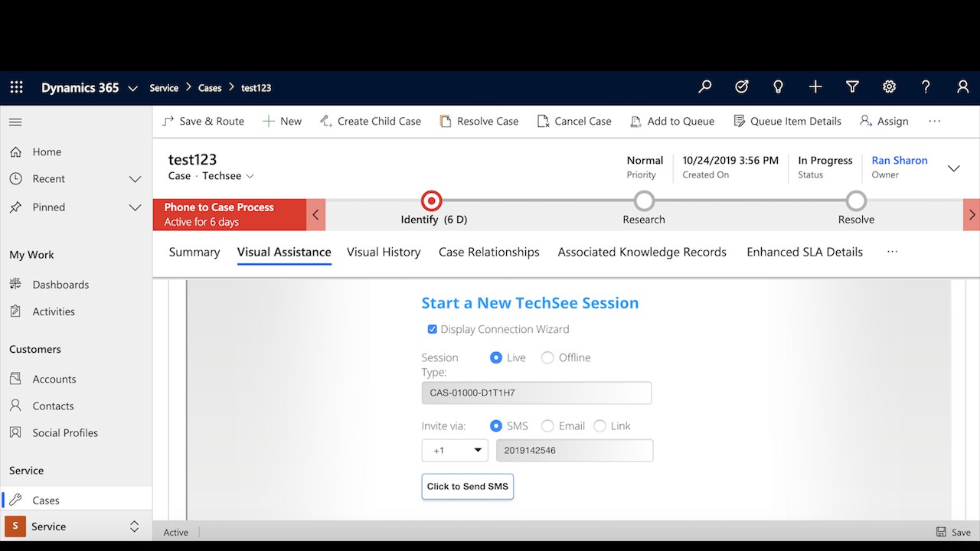
Task: Open the assistant lightbulb icon
Action: (x=778, y=87)
